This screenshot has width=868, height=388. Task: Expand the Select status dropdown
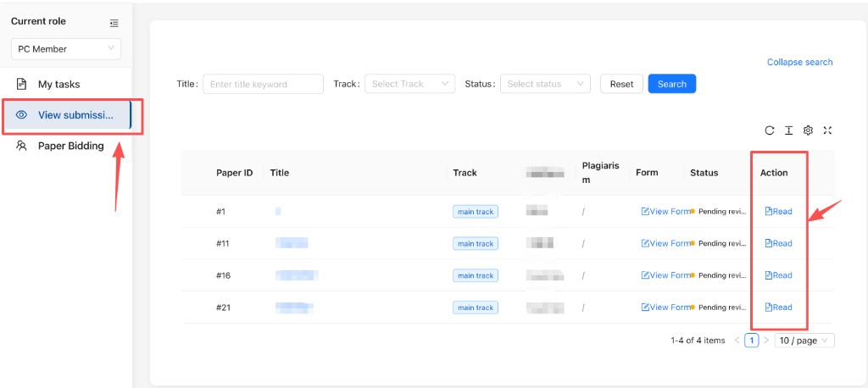[545, 84]
